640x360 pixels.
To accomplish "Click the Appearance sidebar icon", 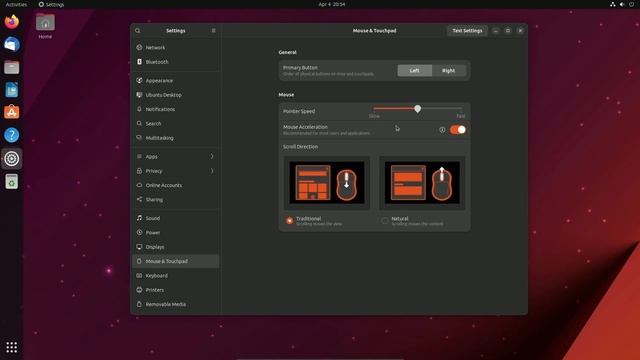I will coord(139,80).
